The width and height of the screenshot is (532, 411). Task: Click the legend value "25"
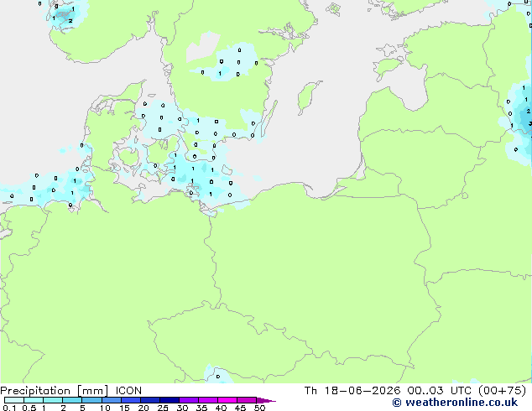(x=163, y=408)
